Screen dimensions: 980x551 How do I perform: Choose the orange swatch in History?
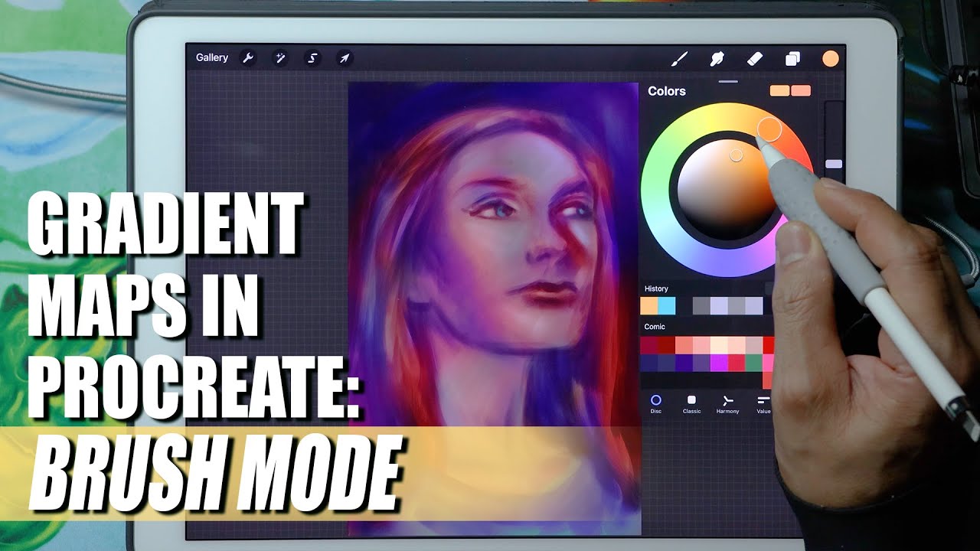(x=649, y=306)
